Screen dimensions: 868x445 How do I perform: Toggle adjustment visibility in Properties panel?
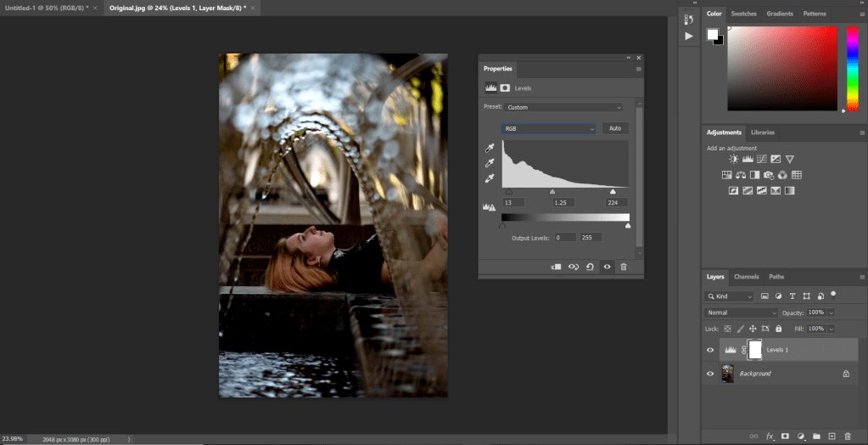click(607, 267)
